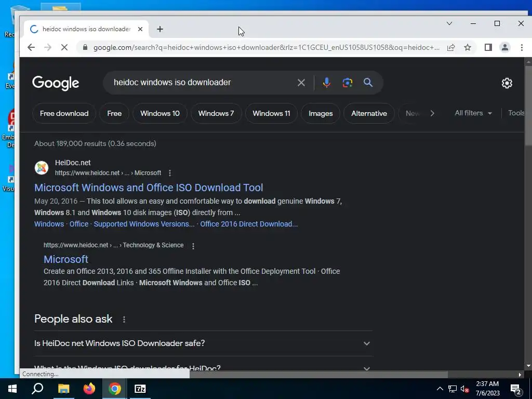The width and height of the screenshot is (532, 399).
Task: Open Google quick settings gear
Action: point(507,83)
